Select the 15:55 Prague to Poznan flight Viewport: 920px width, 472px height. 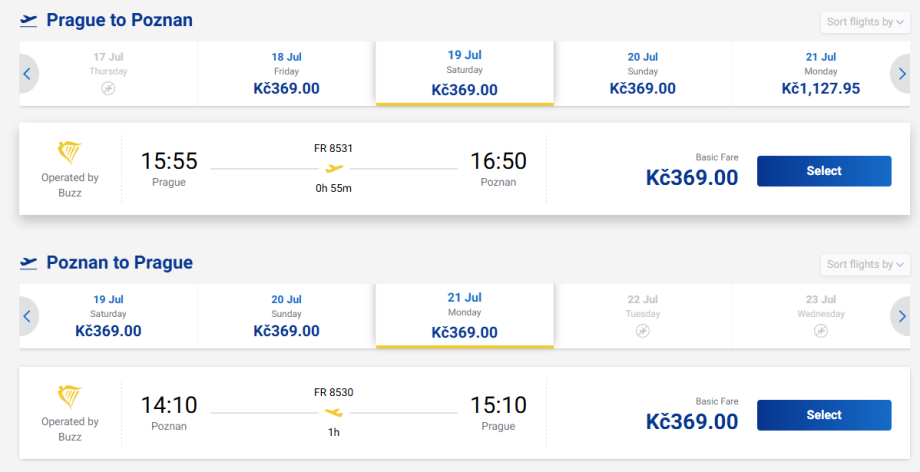823,171
